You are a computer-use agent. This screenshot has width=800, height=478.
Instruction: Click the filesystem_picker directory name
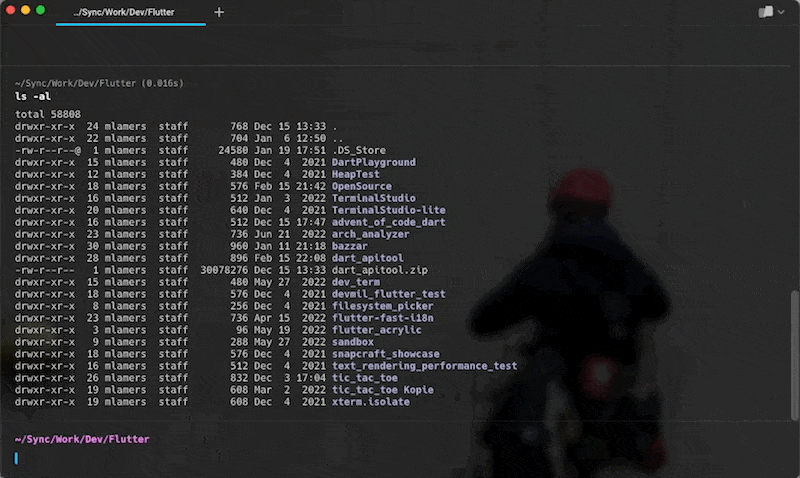[383, 306]
